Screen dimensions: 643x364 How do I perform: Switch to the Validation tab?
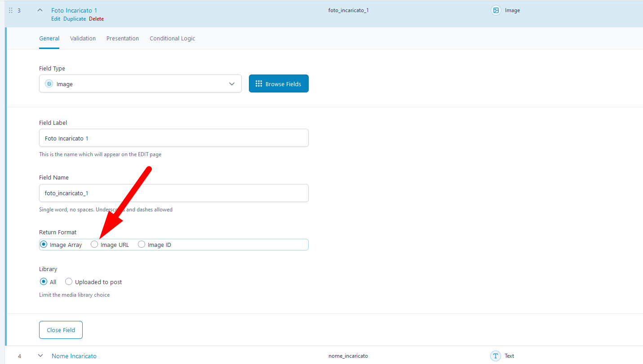[x=83, y=39]
